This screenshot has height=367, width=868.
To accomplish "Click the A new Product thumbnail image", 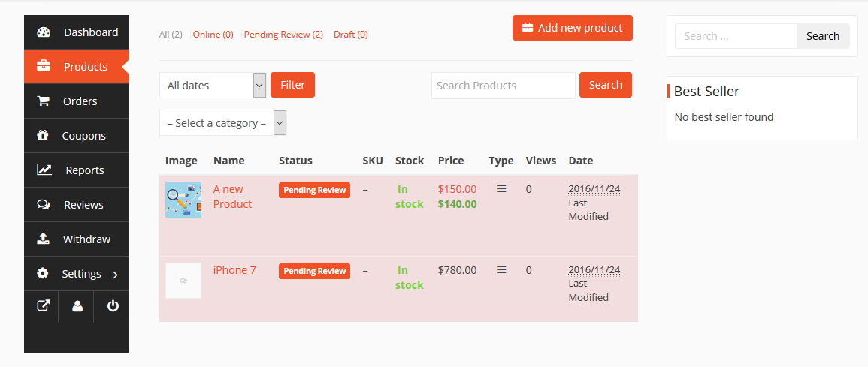I will [x=183, y=200].
